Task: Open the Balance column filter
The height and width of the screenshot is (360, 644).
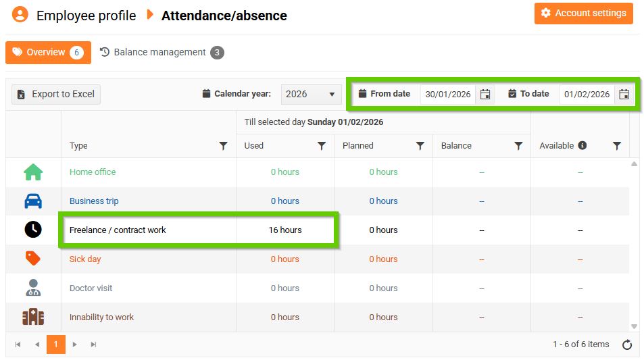Action: (x=518, y=146)
